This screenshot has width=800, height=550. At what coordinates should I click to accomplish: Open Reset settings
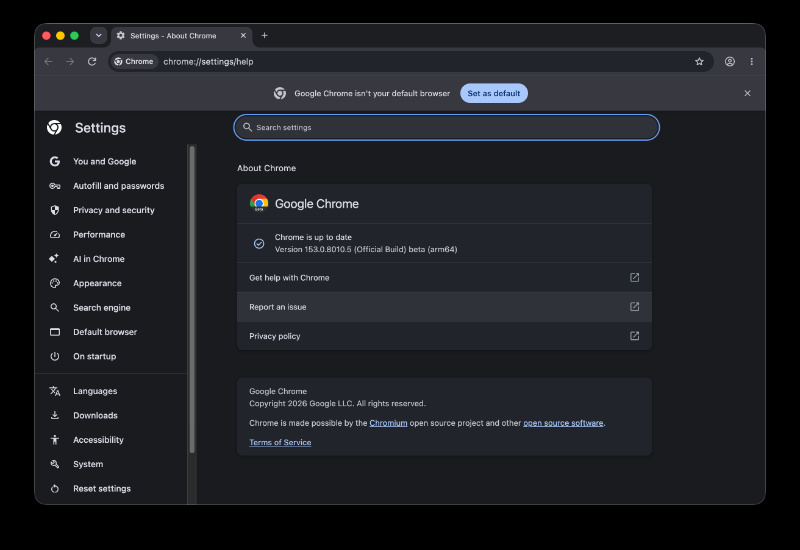111,489
